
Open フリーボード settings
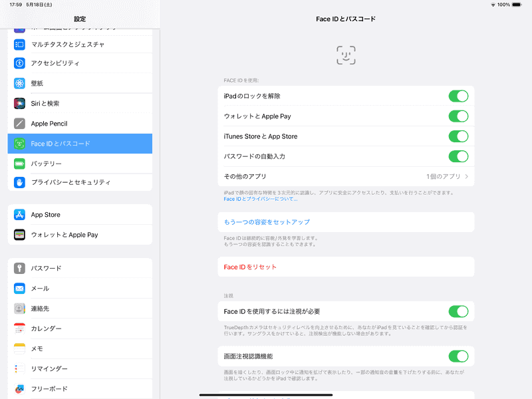(20, 388)
